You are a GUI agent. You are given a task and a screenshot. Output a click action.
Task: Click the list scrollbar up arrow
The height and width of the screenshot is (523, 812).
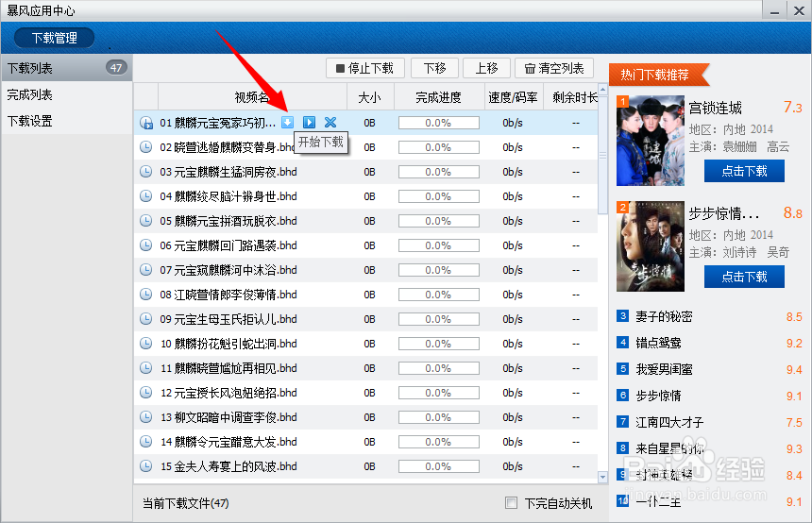click(602, 89)
